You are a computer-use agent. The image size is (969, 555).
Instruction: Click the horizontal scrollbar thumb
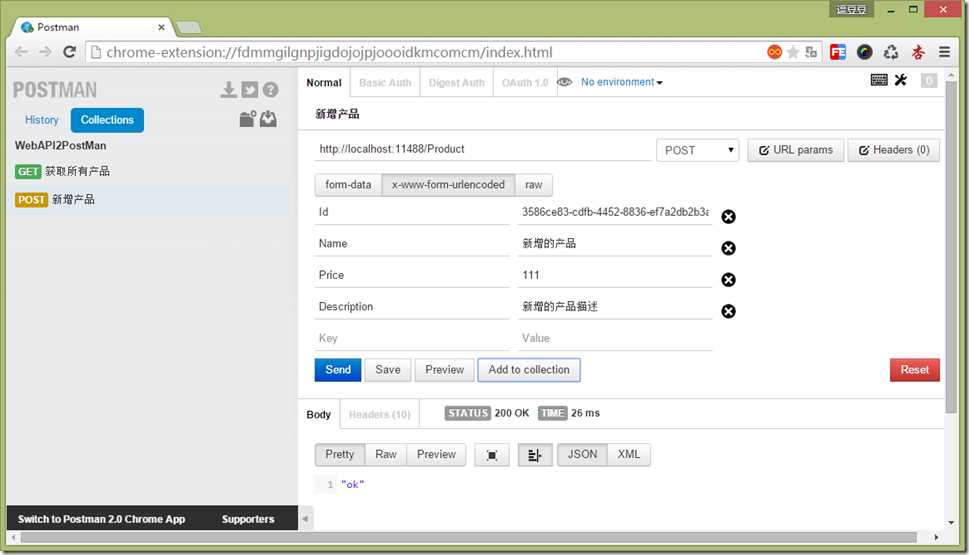468,537
